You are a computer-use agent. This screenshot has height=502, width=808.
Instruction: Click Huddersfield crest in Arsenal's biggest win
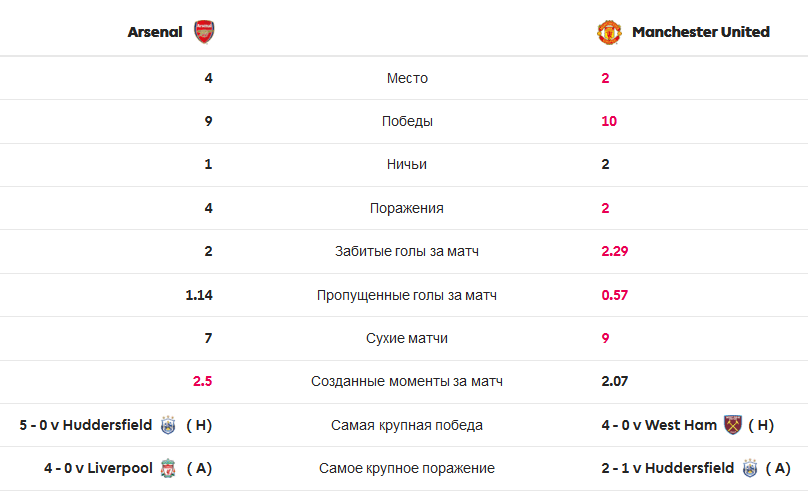(x=168, y=425)
